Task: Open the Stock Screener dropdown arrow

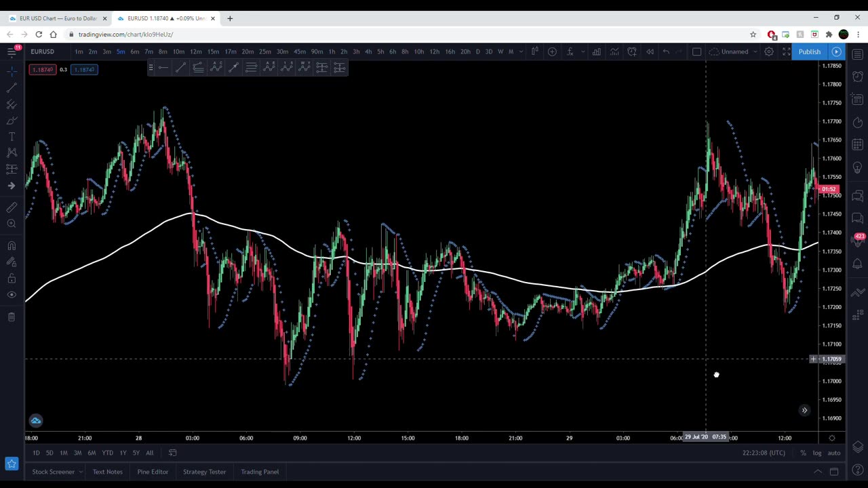Action: pyautogui.click(x=81, y=472)
